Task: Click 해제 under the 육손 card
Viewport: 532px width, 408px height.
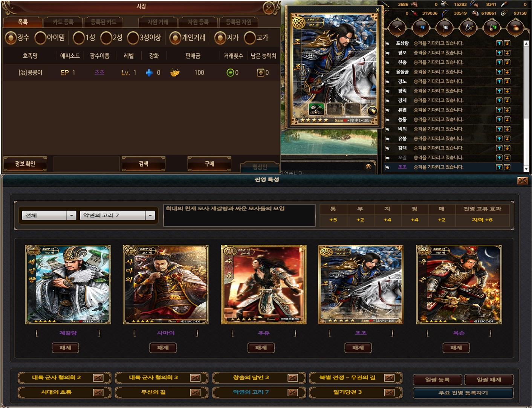Action: tap(456, 348)
